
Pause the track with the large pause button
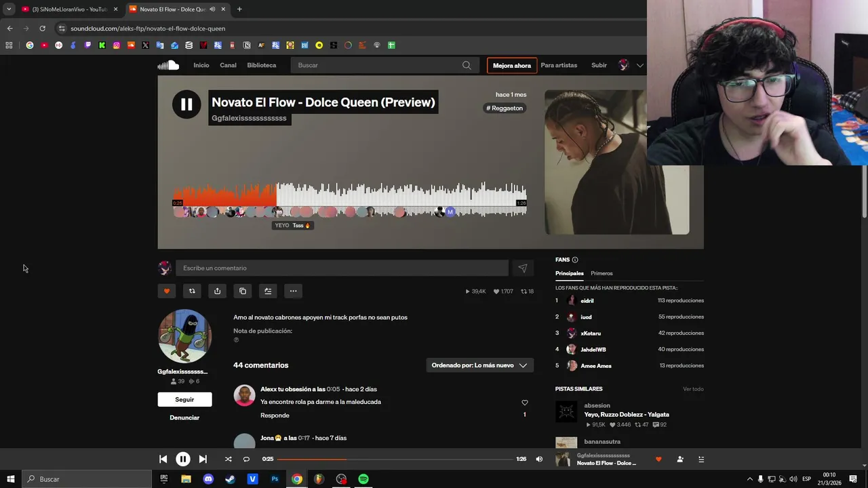pyautogui.click(x=186, y=104)
